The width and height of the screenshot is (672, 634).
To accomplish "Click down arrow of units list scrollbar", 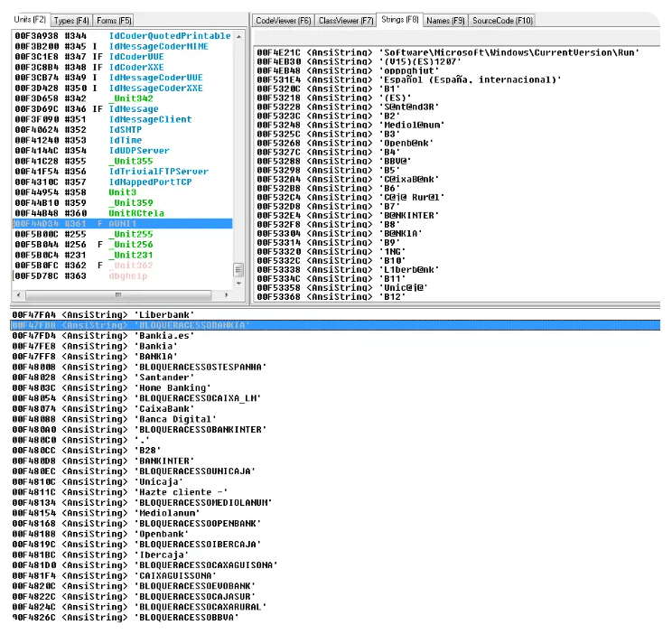I will (x=238, y=284).
